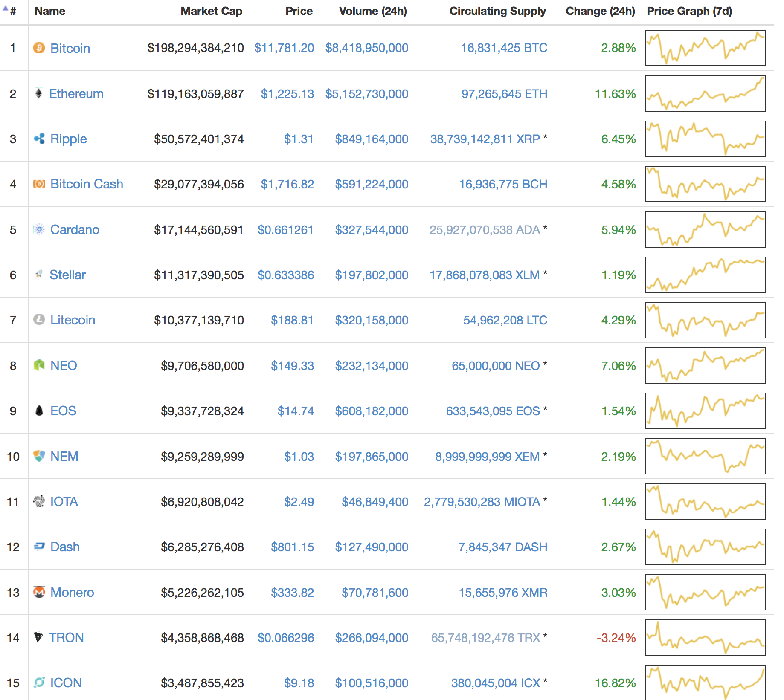Click supply 25,927,070,538 ADA

485,229
